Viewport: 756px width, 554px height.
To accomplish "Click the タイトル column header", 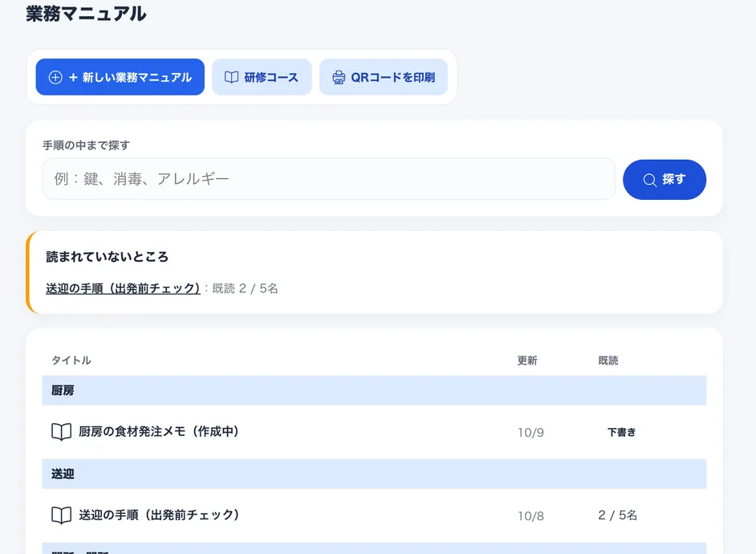I will click(x=71, y=361).
